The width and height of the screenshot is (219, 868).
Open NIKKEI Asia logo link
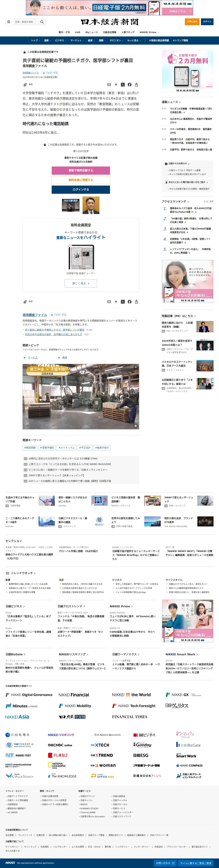click(x=17, y=717)
